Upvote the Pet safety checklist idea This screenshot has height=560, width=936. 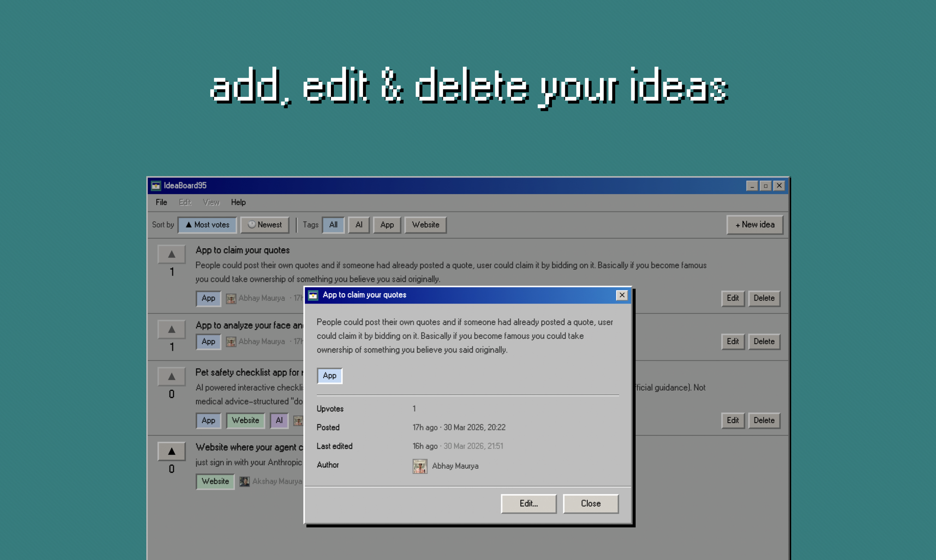tap(171, 376)
